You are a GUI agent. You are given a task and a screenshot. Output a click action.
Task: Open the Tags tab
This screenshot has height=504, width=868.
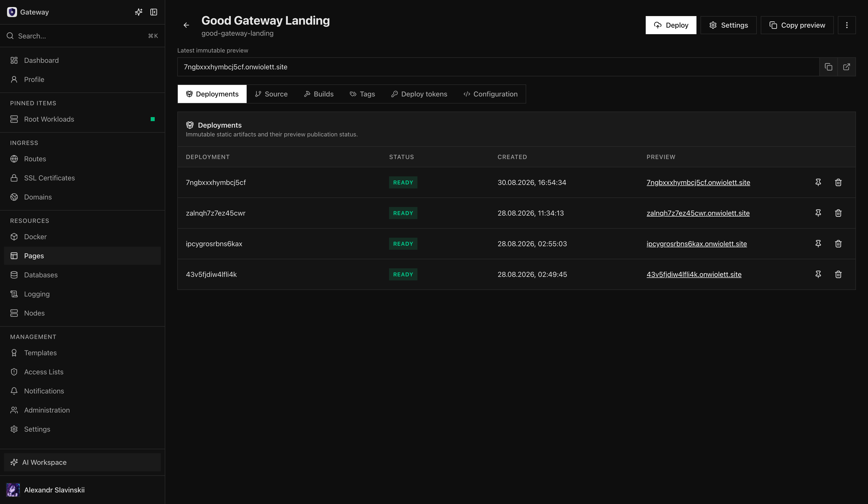click(362, 94)
